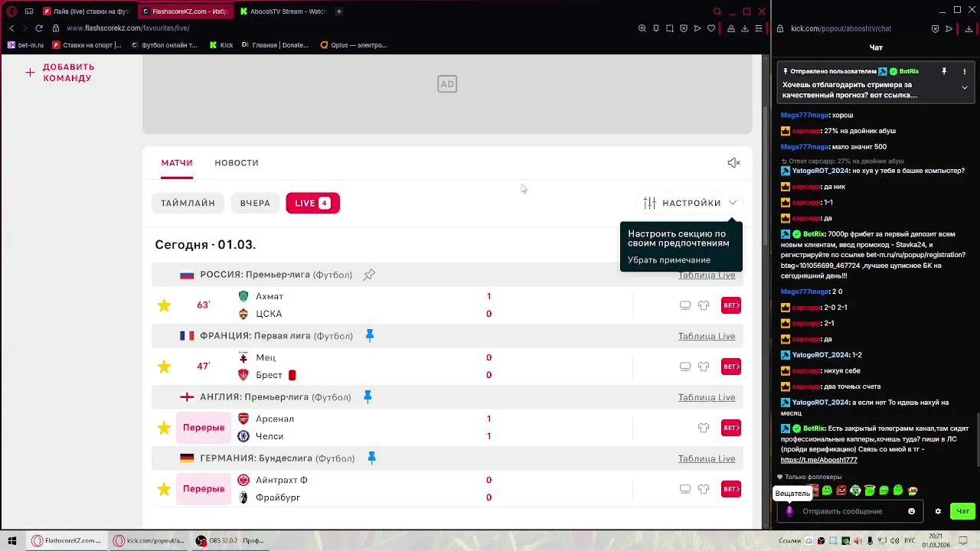
Task: Unpin the ФРАНЦИЯ Первая лига league
Action: point(369,335)
